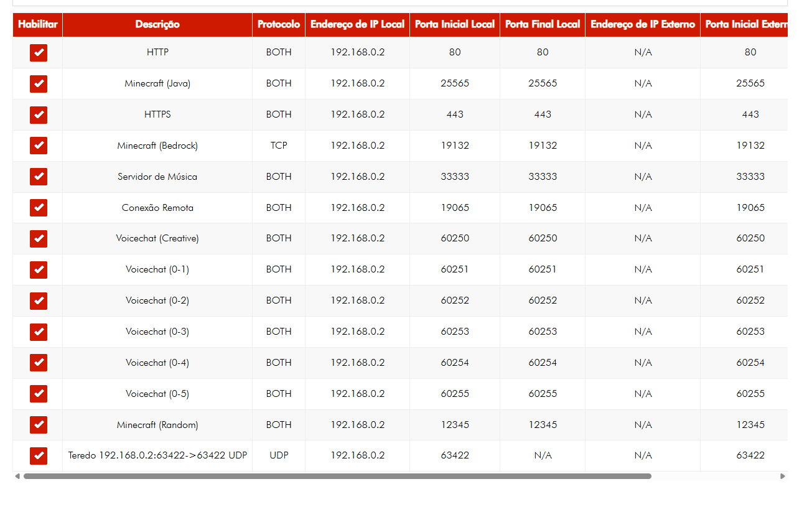812x507 pixels.
Task: Uncheck the HTTP rule checkbox
Action: coord(39,53)
